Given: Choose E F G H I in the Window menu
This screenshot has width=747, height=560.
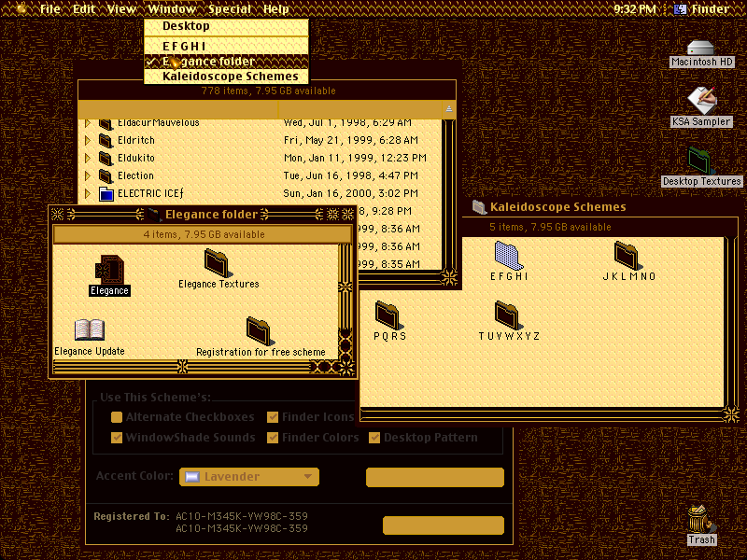Looking at the screenshot, I should coord(226,46).
